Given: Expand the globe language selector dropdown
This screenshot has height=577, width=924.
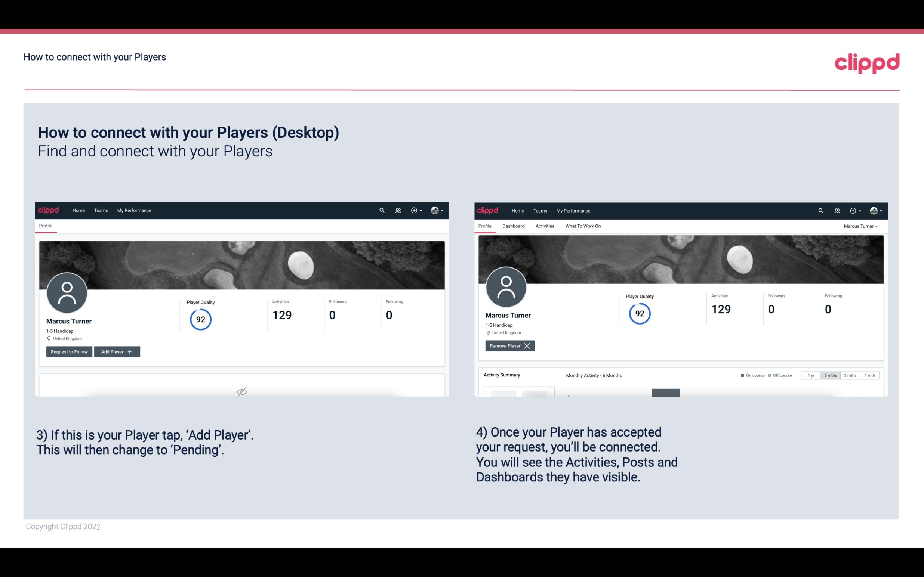Looking at the screenshot, I should 437,210.
